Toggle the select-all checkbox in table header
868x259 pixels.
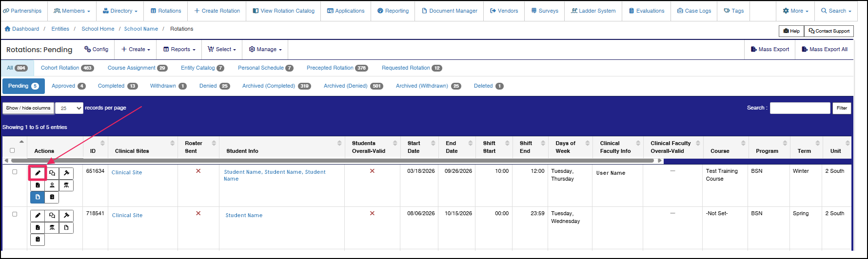(12, 150)
